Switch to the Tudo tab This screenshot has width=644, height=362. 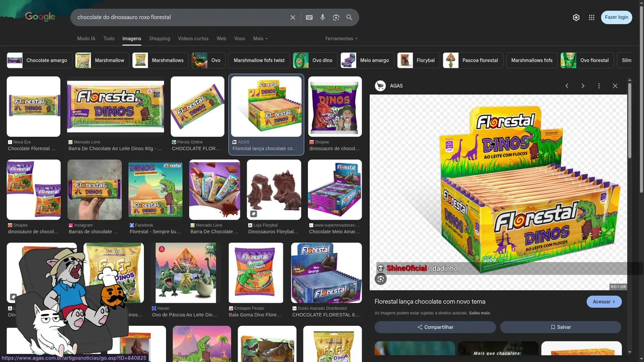click(109, 39)
